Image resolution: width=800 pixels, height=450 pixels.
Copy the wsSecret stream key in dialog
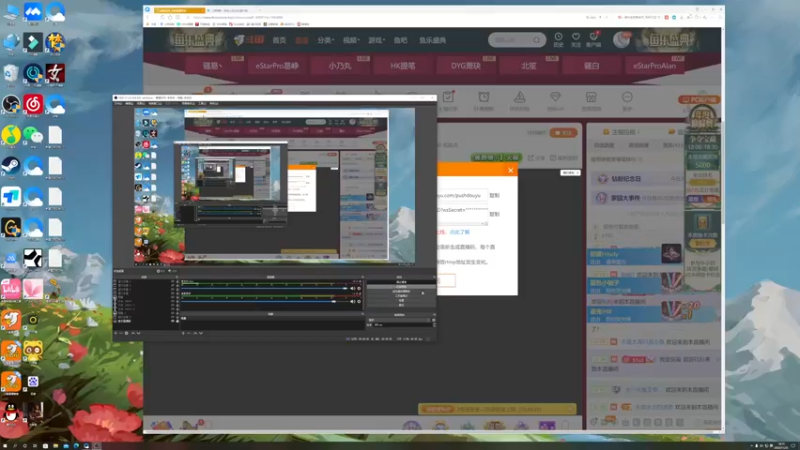click(494, 214)
